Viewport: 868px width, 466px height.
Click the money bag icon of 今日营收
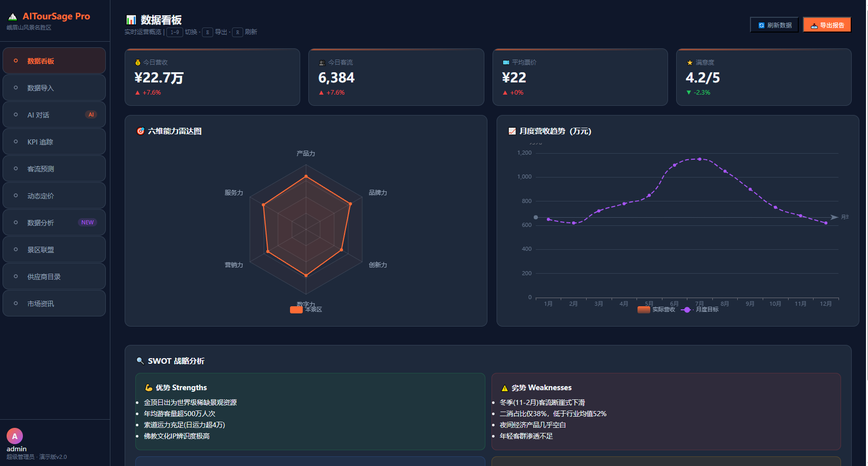click(138, 63)
